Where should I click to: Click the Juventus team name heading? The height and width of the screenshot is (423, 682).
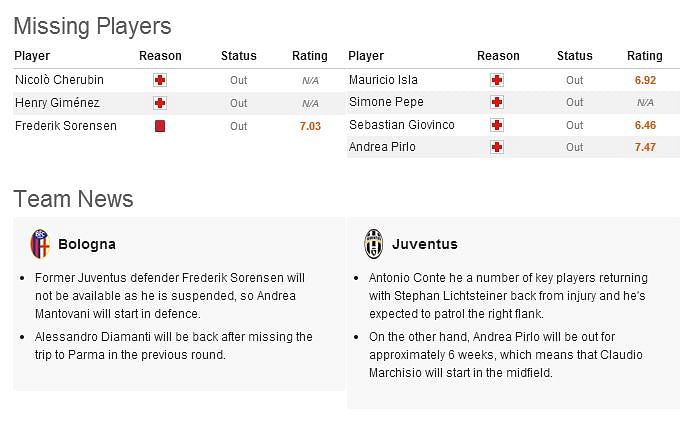(x=425, y=244)
